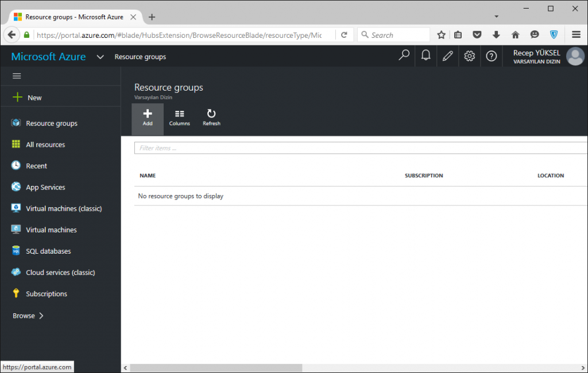Screen dimensions: 588x373
Task: Open the bookmarks list icon
Action: coord(458,35)
